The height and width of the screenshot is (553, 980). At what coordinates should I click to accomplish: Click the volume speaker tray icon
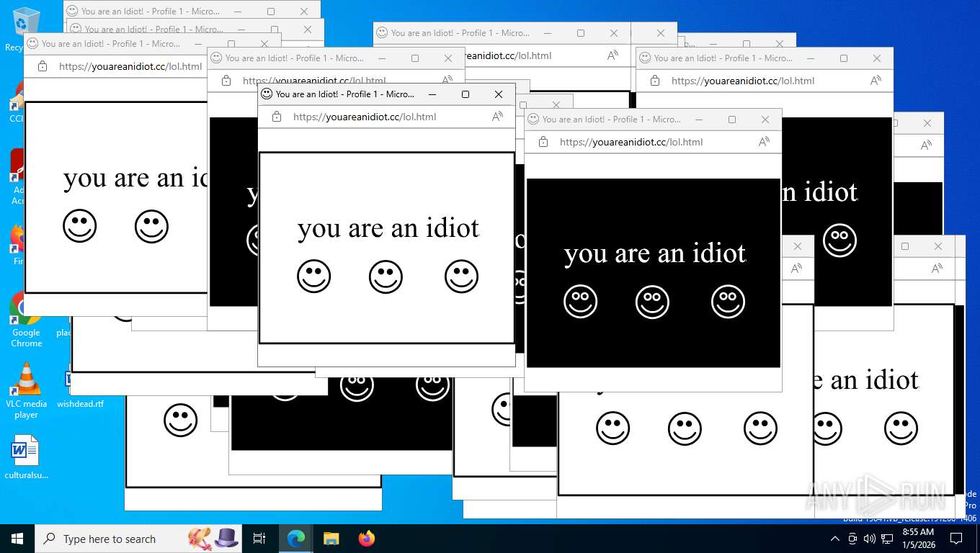tap(870, 539)
